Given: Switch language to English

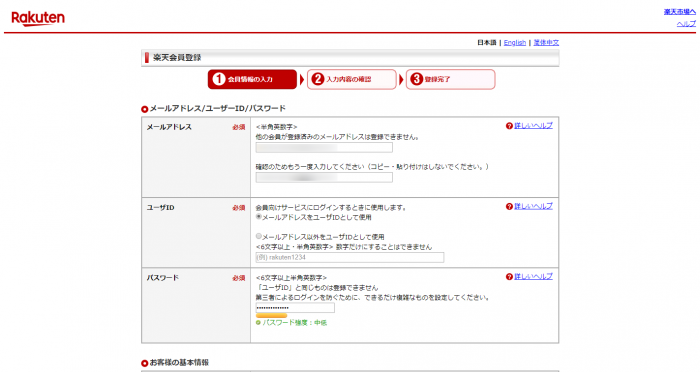Looking at the screenshot, I should (x=515, y=42).
